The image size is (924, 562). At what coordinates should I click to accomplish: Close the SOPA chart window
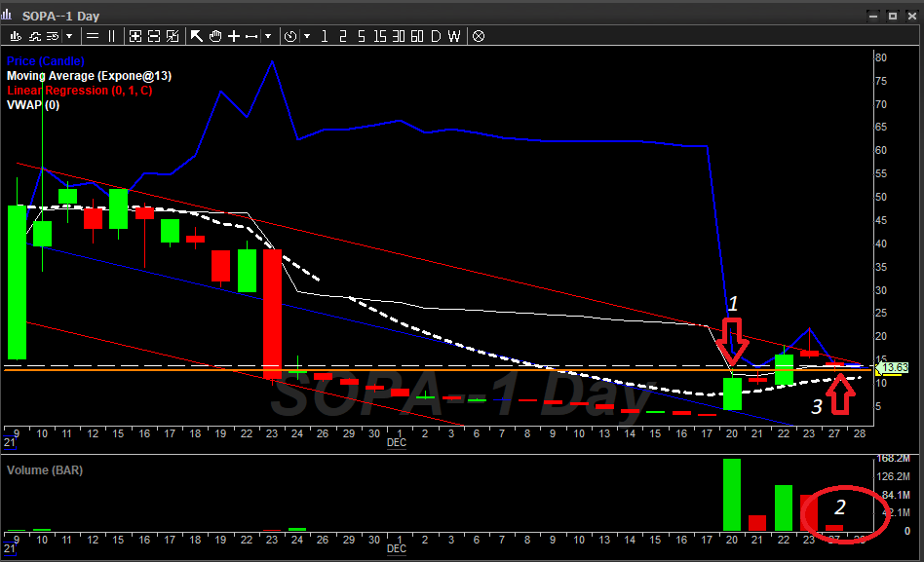click(x=912, y=16)
